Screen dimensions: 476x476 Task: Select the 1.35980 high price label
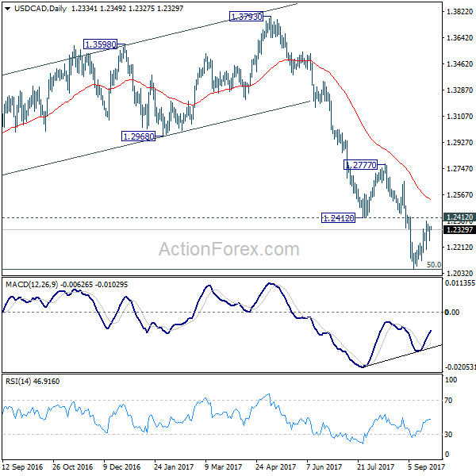coord(100,44)
